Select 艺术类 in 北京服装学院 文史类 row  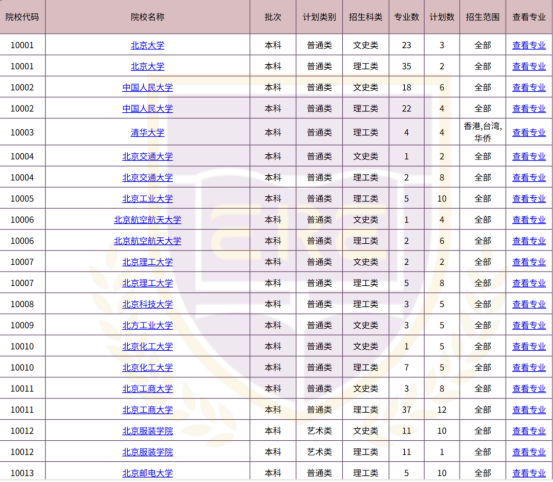[x=319, y=431]
